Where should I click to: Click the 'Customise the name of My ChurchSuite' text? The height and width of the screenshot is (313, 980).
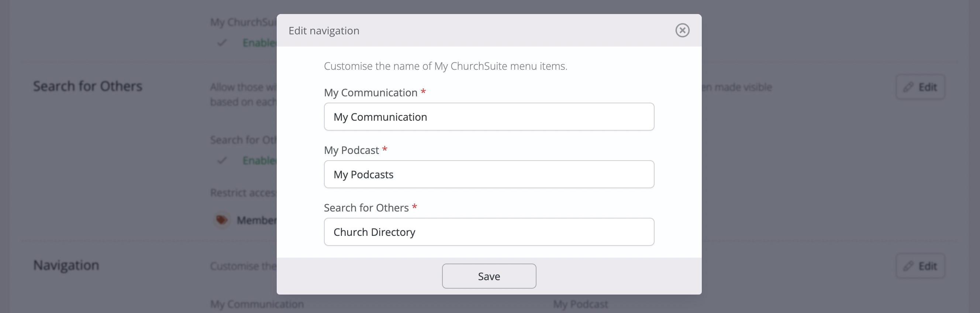coord(445,66)
